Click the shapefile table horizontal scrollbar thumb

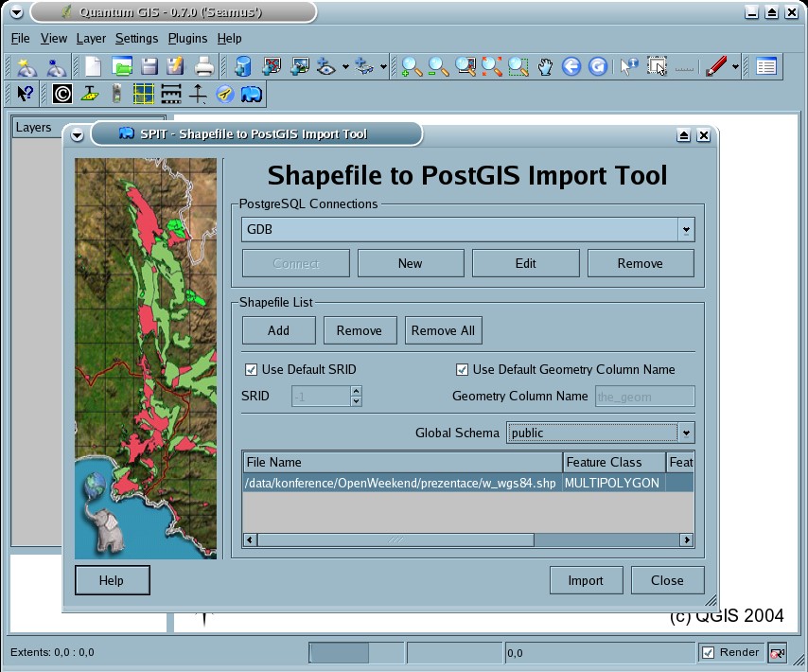point(395,540)
